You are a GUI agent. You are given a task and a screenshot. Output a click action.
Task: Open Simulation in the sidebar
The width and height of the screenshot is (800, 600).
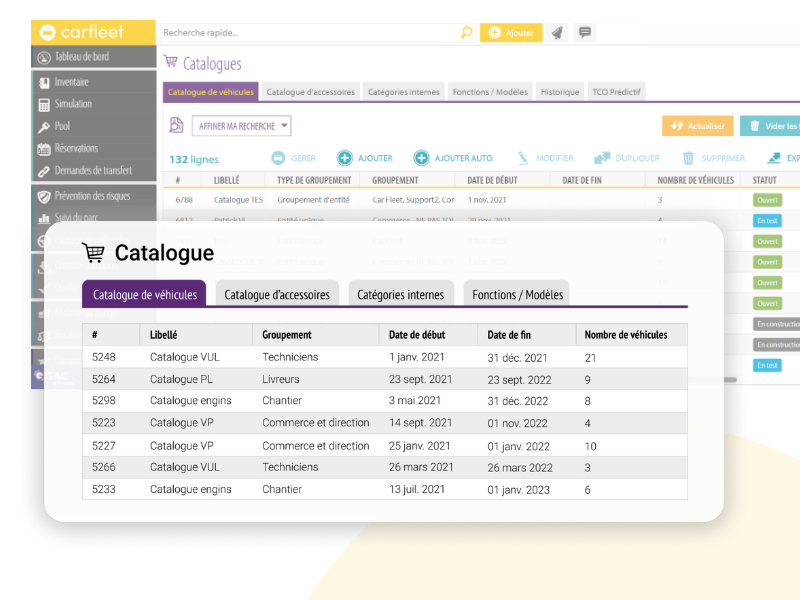click(73, 104)
